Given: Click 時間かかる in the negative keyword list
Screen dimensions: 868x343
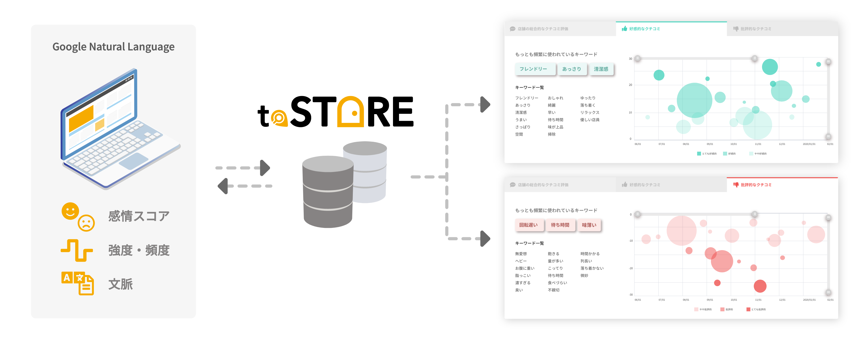Looking at the screenshot, I should coord(590,254).
